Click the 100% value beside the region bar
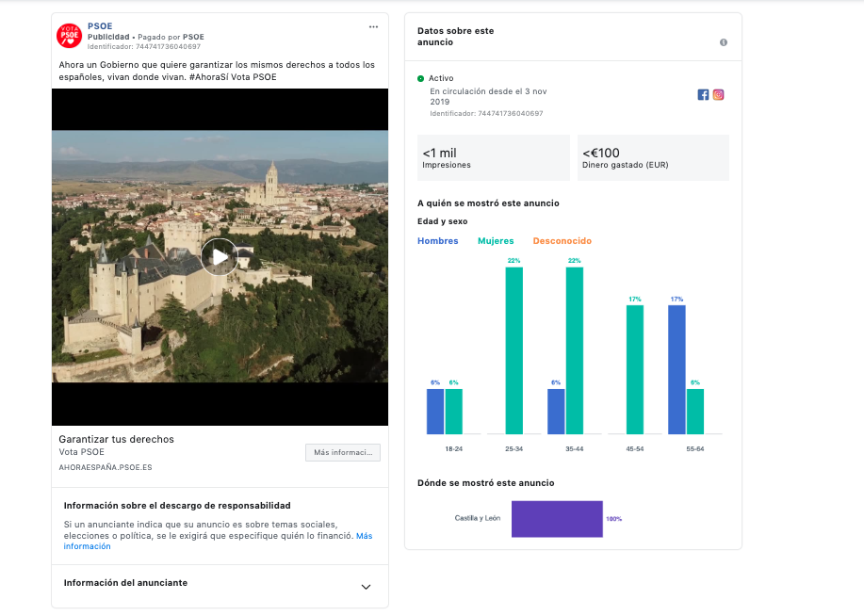The height and width of the screenshot is (616, 864). [613, 519]
